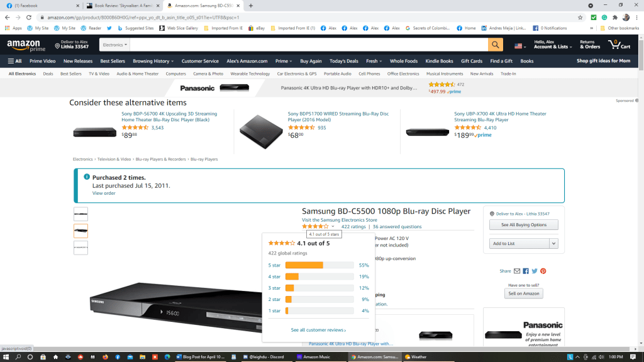Filter reviews by the 5 star bar
The image size is (644, 362).
[x=319, y=265]
